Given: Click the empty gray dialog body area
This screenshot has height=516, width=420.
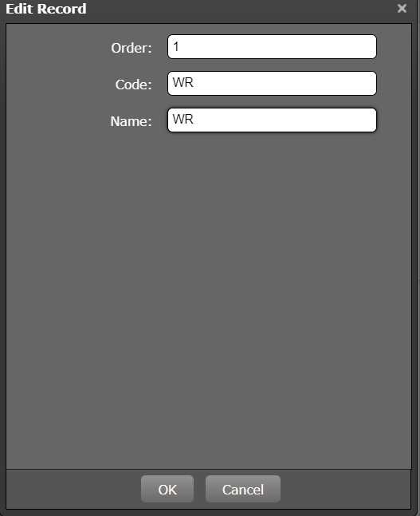Looking at the screenshot, I should pyautogui.click(x=209, y=296).
